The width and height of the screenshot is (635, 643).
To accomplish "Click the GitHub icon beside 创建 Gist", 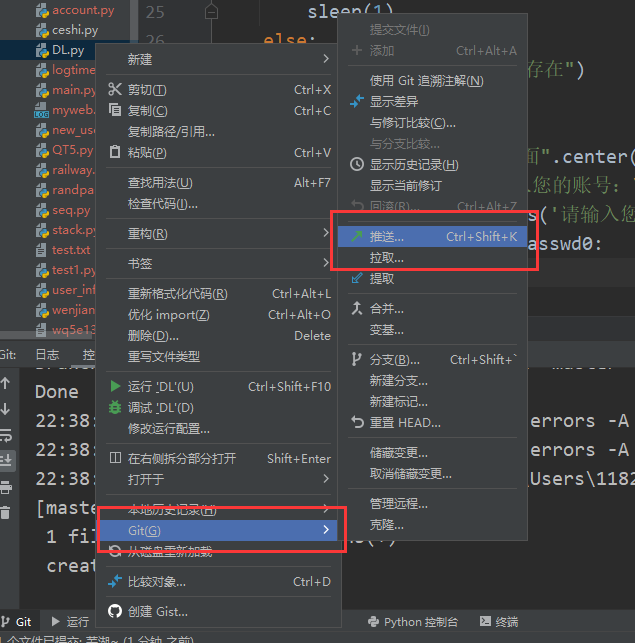I will [x=115, y=611].
